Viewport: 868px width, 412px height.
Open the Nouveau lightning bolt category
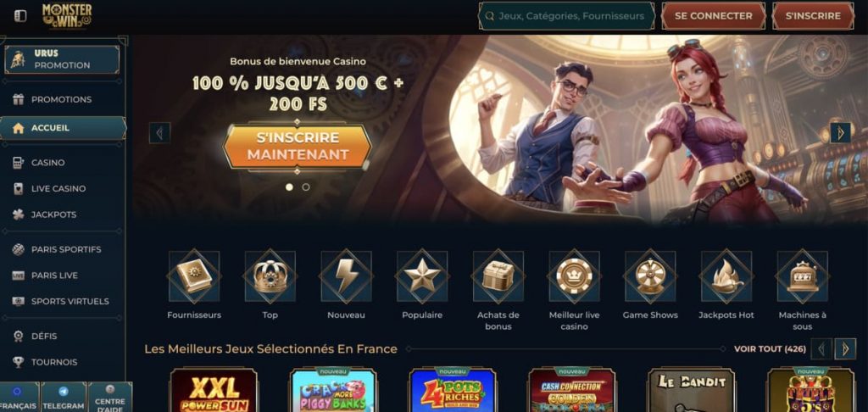tap(346, 276)
